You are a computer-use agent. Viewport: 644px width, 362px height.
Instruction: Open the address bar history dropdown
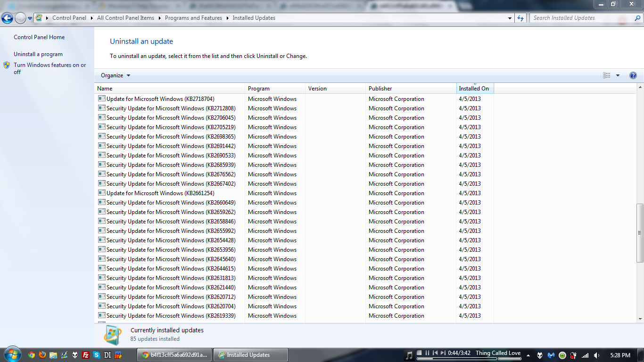pos(510,18)
